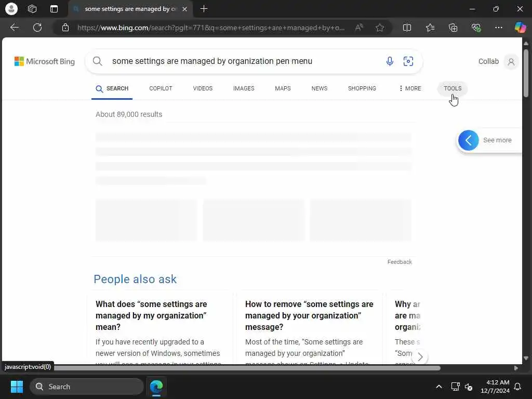This screenshot has height=399, width=532.
Task: Open Collections panel
Action: tap(453, 28)
